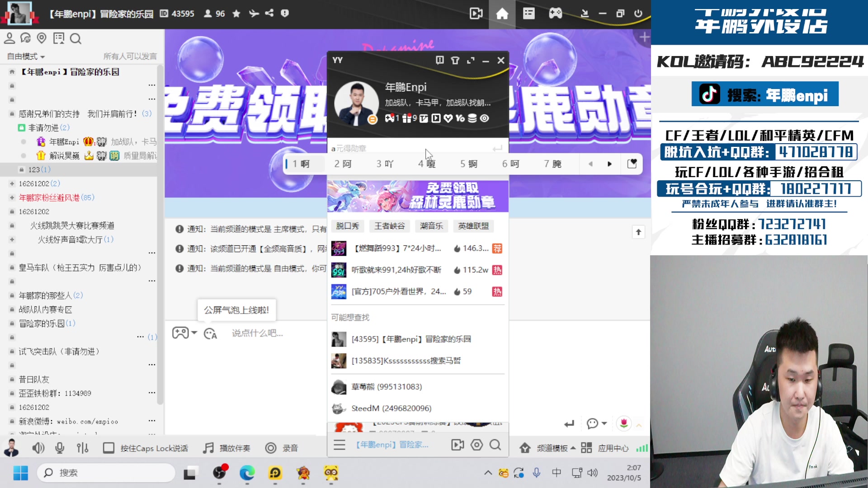Expand the 16261202 (2) channel group
Screen dimensions: 868x488
pos(12,183)
